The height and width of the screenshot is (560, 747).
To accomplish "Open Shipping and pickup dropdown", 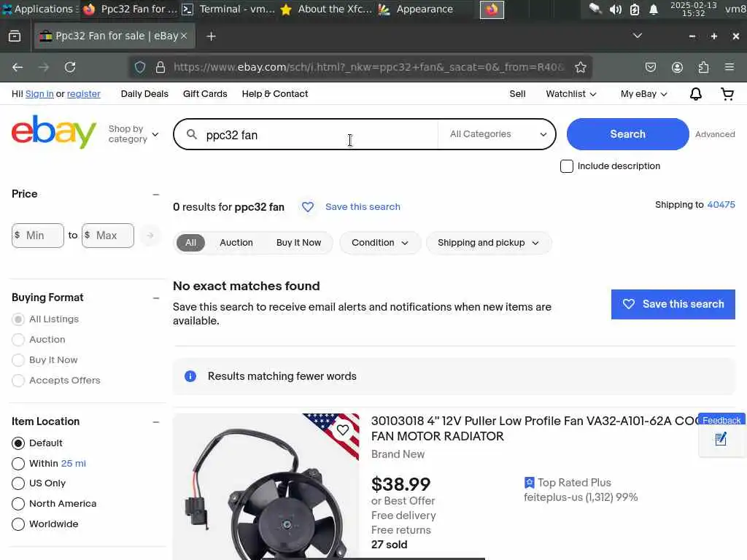I will tap(489, 243).
